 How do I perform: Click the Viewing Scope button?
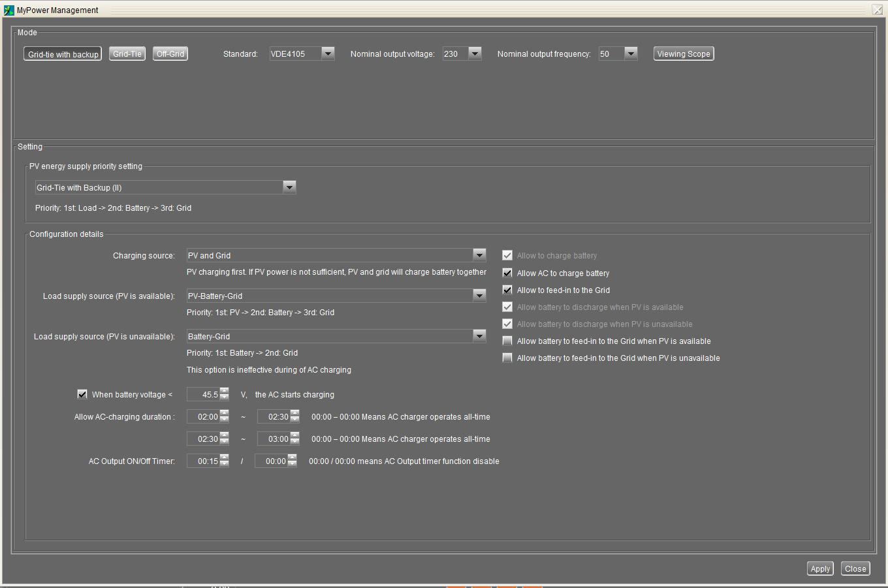coord(683,54)
